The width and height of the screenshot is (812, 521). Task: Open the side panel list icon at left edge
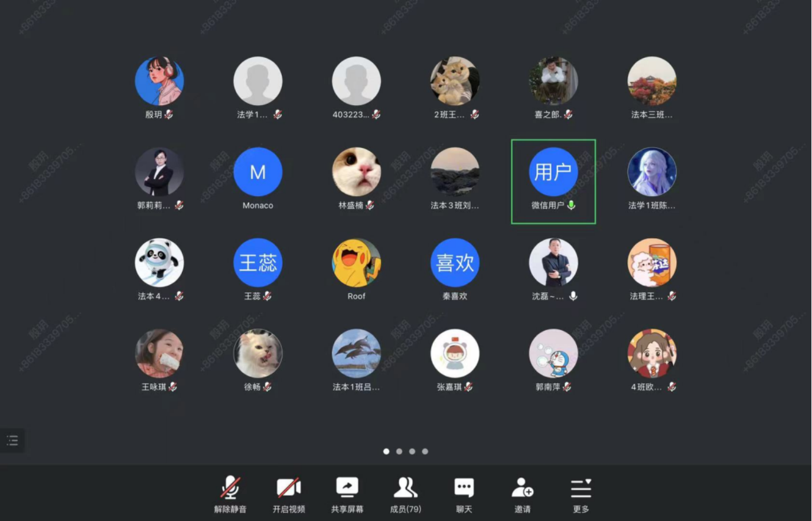point(12,441)
